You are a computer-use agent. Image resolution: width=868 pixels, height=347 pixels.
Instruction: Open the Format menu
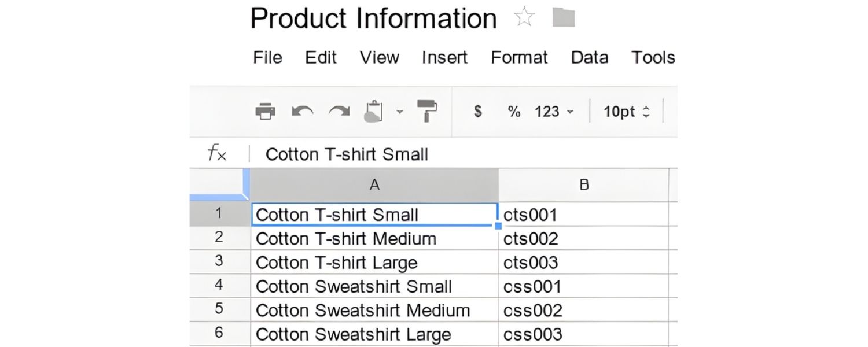pos(519,57)
